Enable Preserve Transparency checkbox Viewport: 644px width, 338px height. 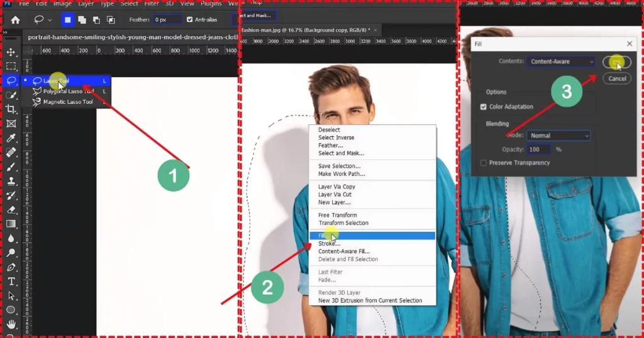click(484, 163)
